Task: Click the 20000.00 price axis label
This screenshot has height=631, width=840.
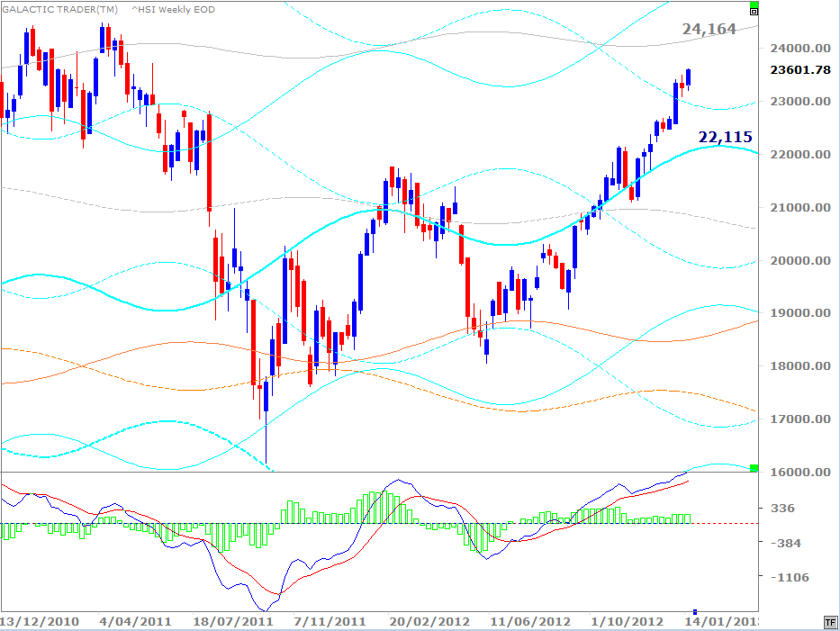Action: (x=800, y=260)
